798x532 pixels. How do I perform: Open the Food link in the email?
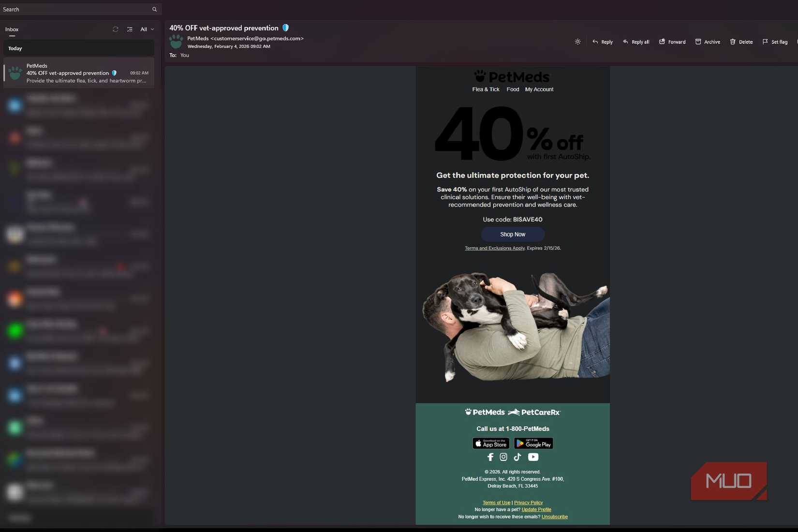513,89
